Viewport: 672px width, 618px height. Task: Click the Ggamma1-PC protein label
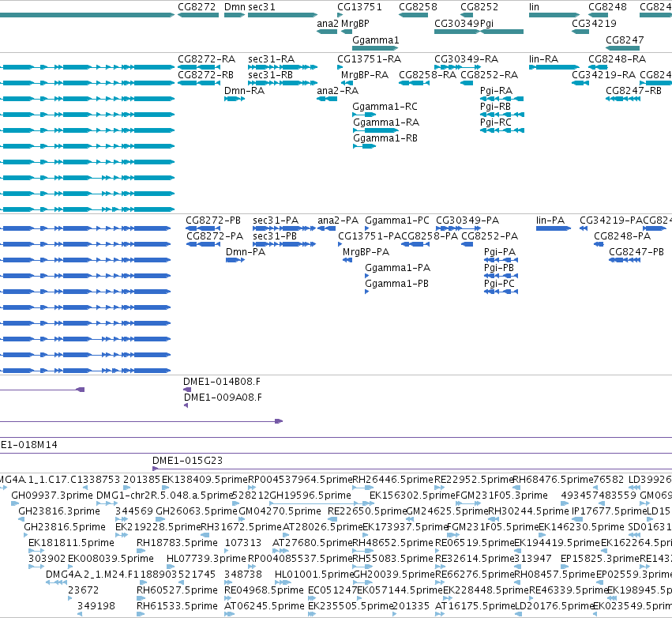[397, 220]
